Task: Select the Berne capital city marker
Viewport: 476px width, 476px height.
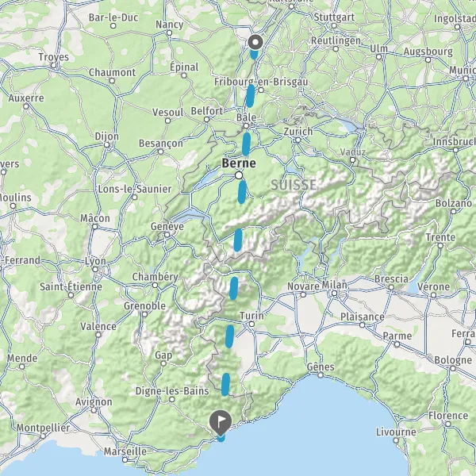Action: pyautogui.click(x=239, y=175)
